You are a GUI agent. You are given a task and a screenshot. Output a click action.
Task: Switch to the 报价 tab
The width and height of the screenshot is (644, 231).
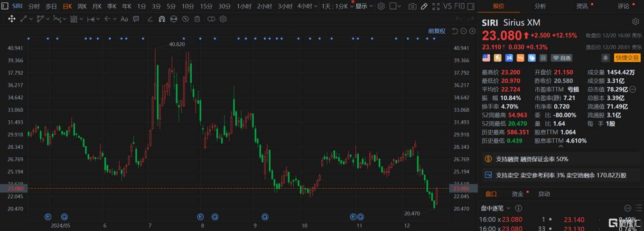click(499, 6)
